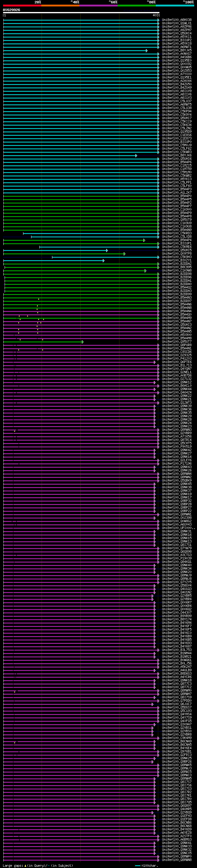Open hit UniRef100_C5LU37
The width and height of the screenshot is (197, 868).
point(176,101)
